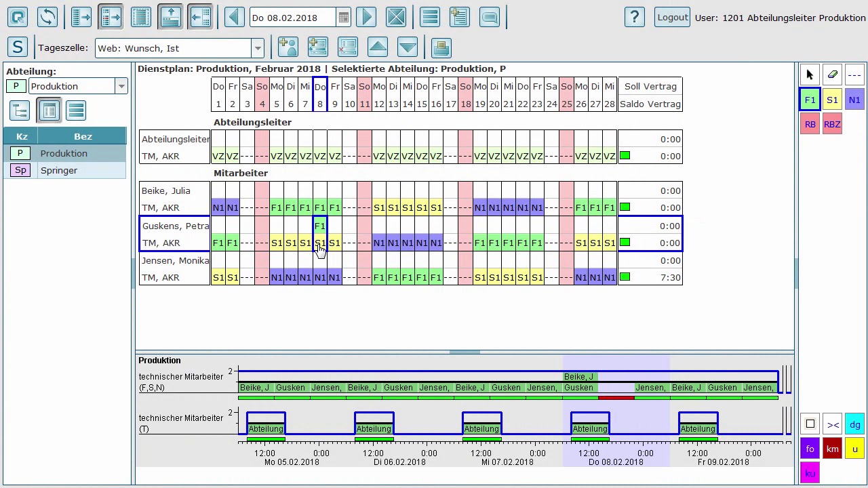Select the ku absence code swatch
The image size is (868, 488).
pyautogui.click(x=810, y=472)
